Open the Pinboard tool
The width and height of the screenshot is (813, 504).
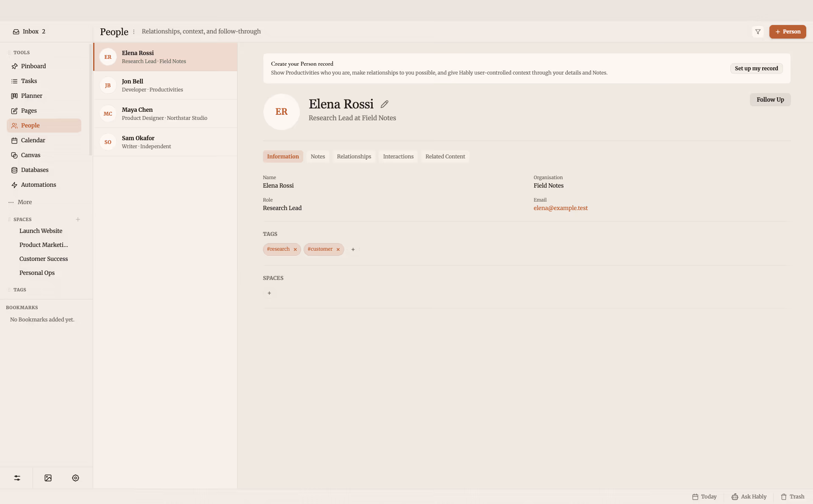click(44, 66)
